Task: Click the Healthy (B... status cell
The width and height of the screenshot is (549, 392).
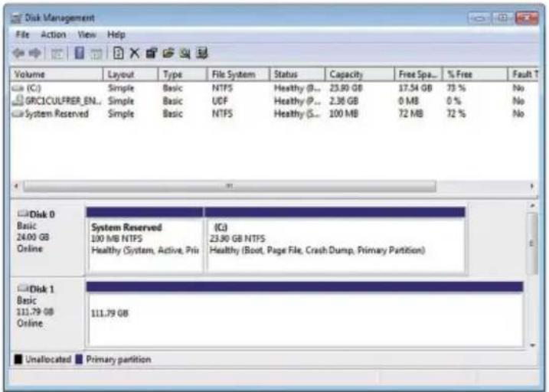Action: [x=297, y=88]
